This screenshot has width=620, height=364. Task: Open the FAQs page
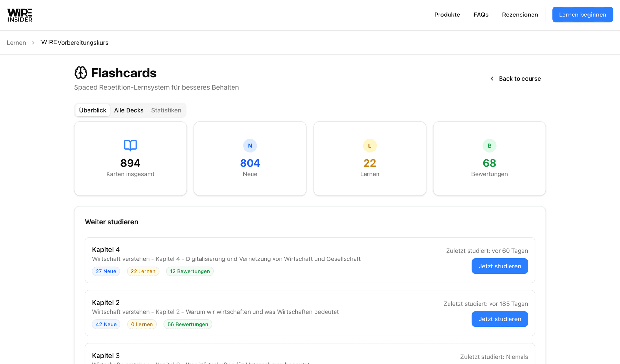pyautogui.click(x=481, y=15)
